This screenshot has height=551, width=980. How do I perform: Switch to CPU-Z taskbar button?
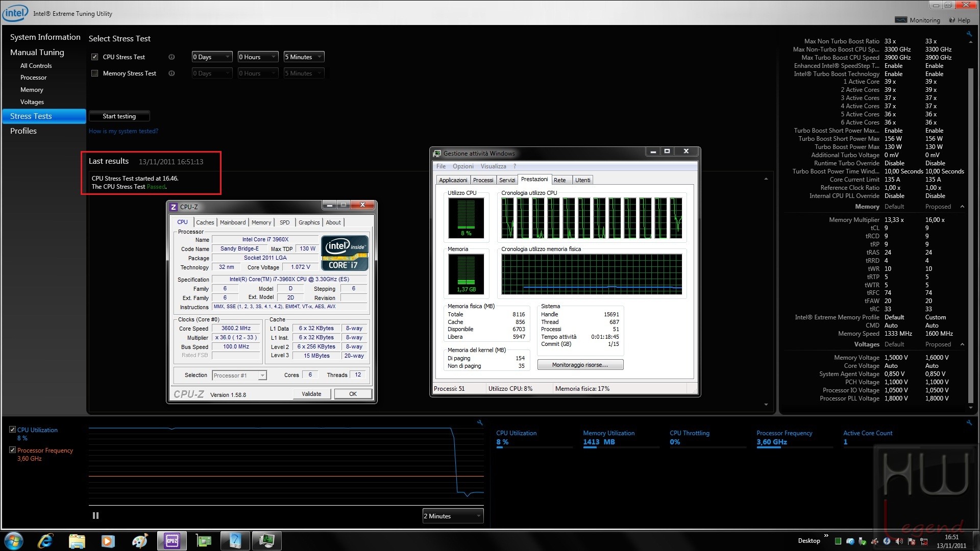(172, 541)
